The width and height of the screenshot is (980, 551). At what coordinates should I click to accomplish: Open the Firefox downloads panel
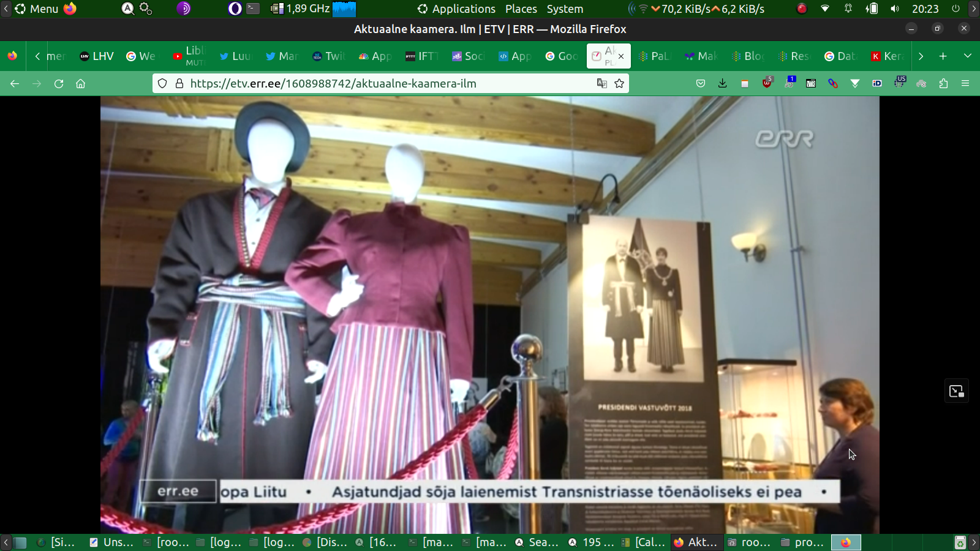pos(723,83)
